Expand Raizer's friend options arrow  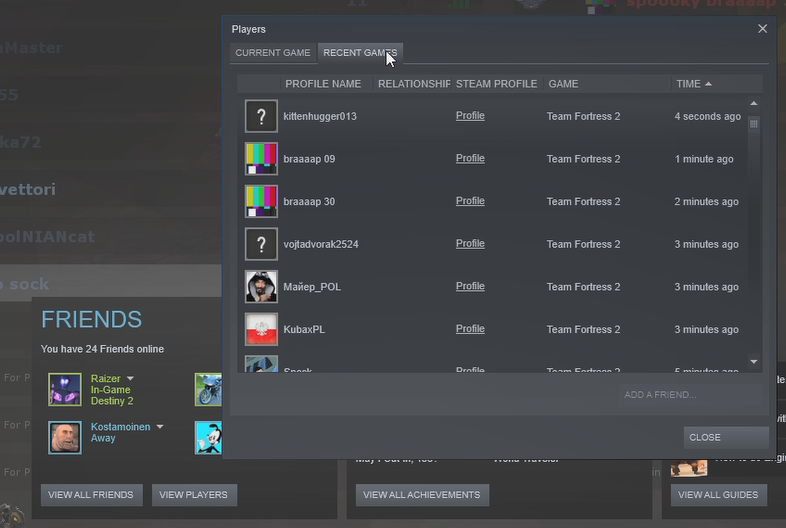click(x=130, y=378)
